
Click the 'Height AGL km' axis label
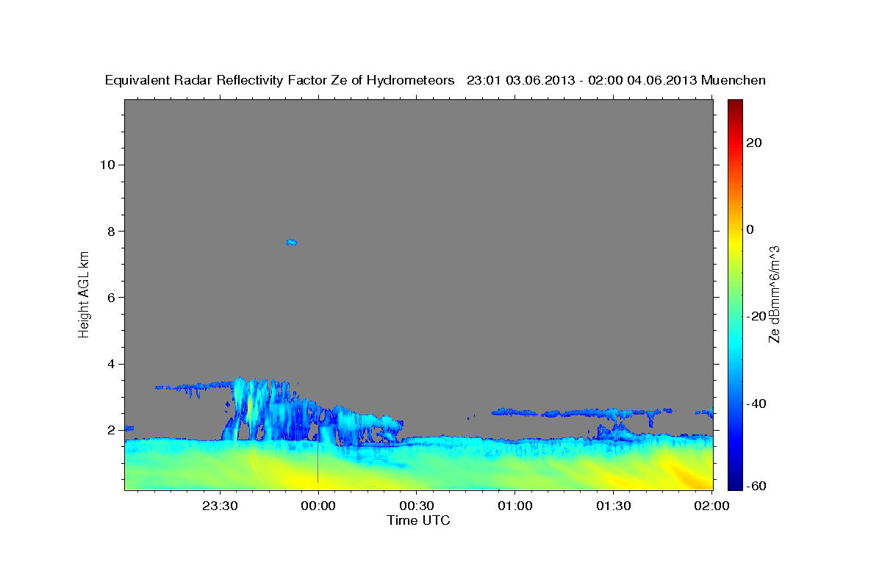[x=84, y=293]
